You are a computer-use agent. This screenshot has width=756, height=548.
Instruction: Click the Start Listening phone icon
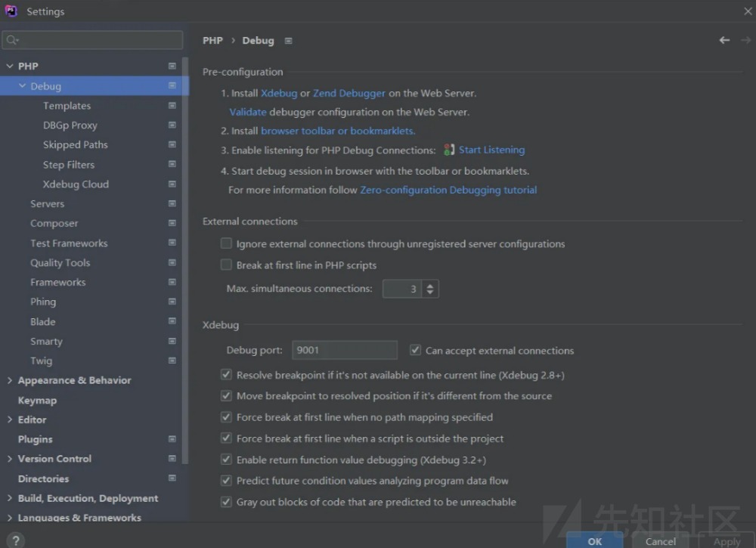(449, 150)
